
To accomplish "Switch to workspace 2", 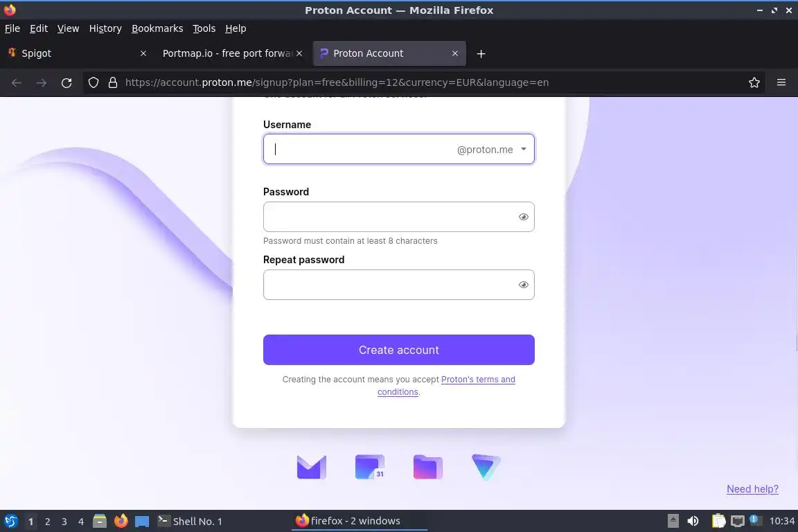I will 48,522.
